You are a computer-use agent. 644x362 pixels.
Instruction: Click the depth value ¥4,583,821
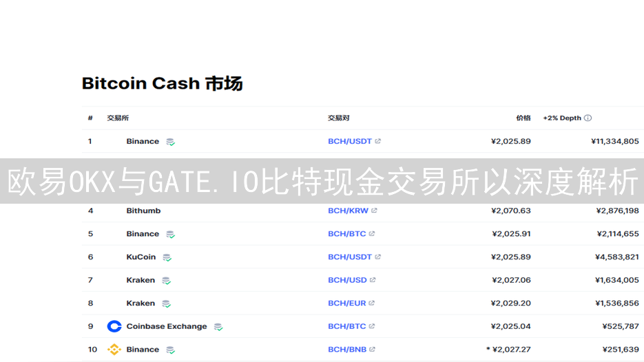click(617, 257)
